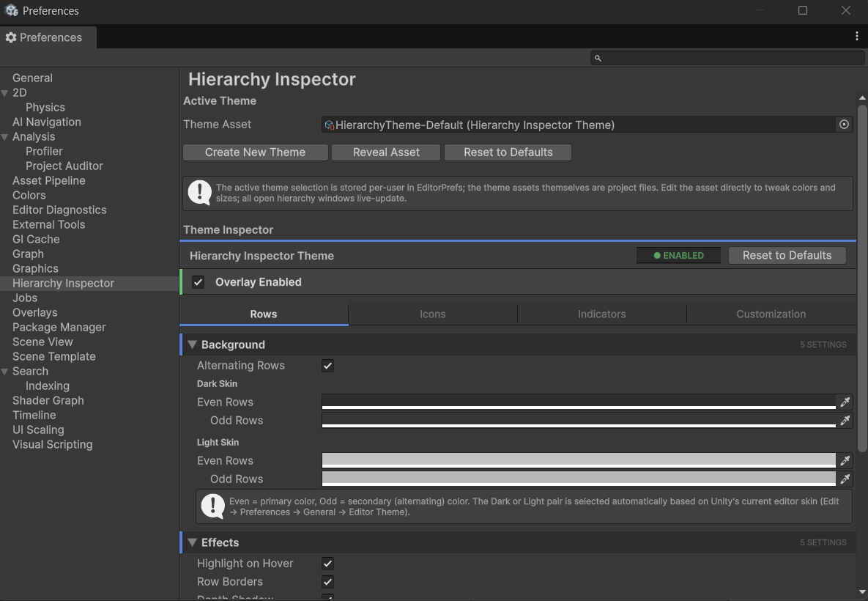Uncheck the Alternating Rows checkbox
The width and height of the screenshot is (868, 601).
click(x=327, y=366)
